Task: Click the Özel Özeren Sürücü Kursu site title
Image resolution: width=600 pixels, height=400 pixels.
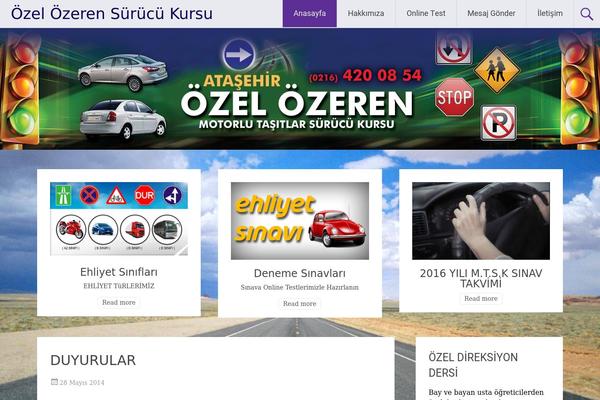Action: [x=112, y=13]
